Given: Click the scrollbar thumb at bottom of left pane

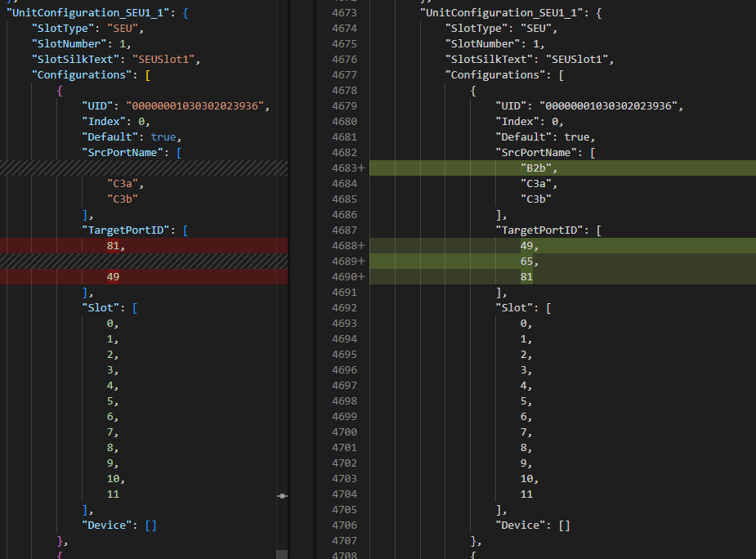Looking at the screenshot, I should click(282, 554).
